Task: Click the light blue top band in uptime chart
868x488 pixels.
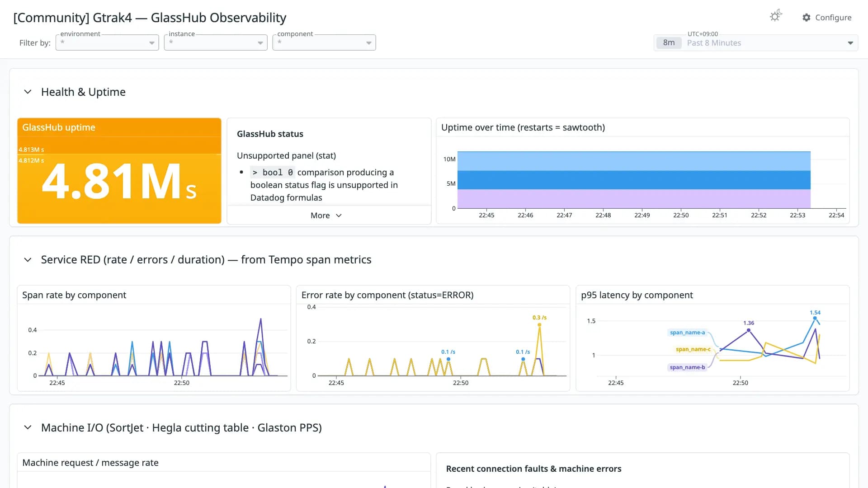Action: click(634, 161)
